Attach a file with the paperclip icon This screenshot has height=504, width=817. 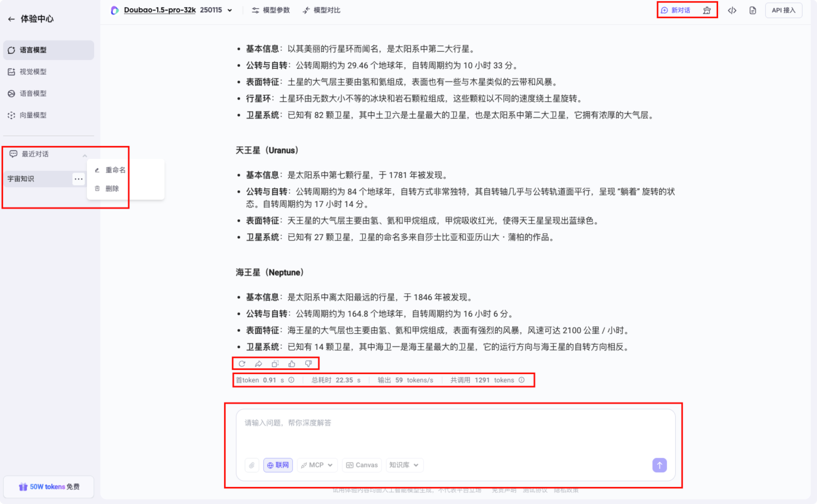[252, 465]
